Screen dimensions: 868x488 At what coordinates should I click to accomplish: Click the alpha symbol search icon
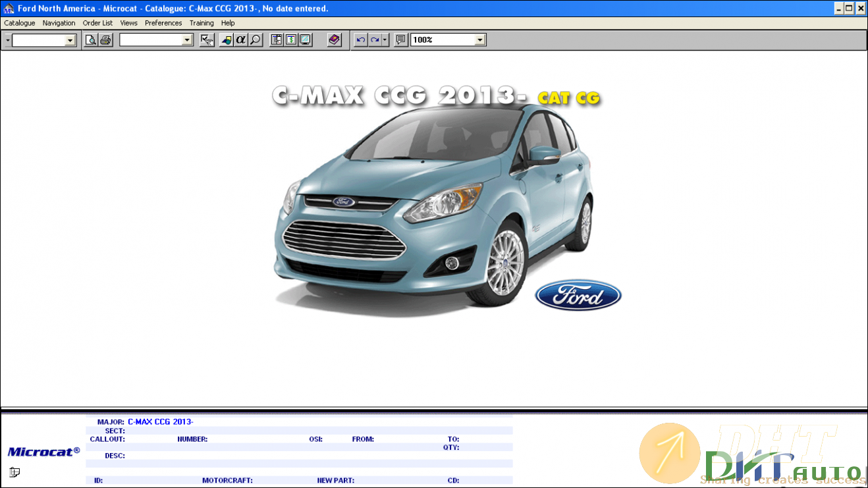point(240,40)
